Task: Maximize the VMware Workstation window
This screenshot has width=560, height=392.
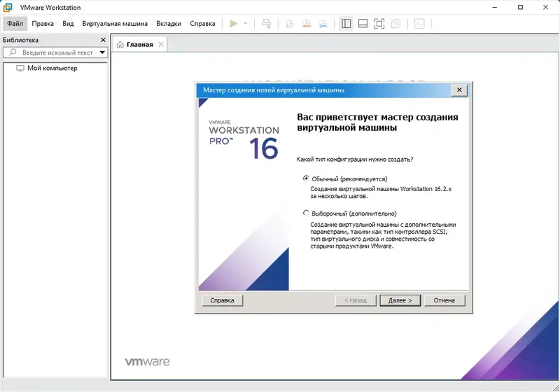Action: (520, 7)
